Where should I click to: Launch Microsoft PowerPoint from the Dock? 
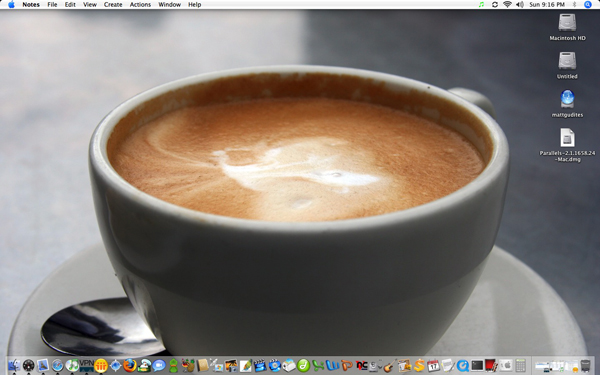point(347,365)
